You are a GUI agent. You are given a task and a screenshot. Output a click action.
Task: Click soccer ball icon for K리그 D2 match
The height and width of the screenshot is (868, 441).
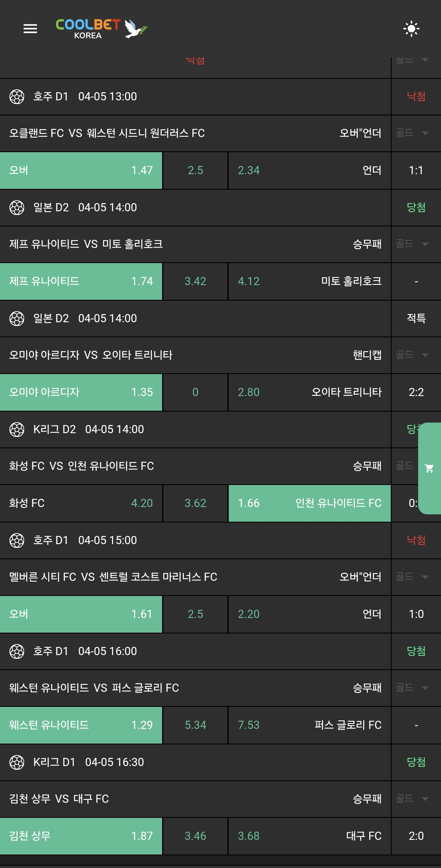click(x=17, y=430)
